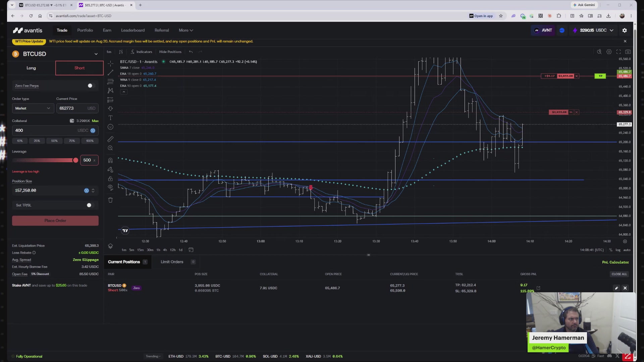Toggle auto scale on the chart

click(627, 250)
